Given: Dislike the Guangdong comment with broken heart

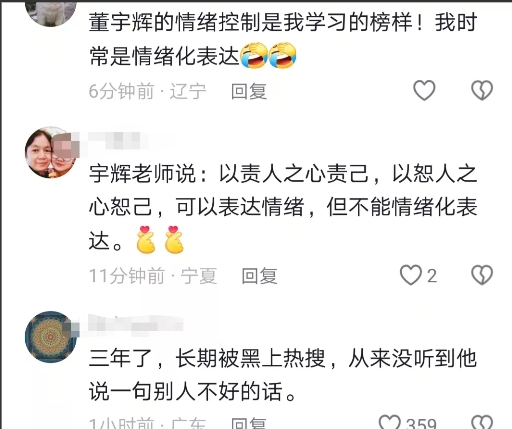Looking at the screenshot, I should point(482,422).
